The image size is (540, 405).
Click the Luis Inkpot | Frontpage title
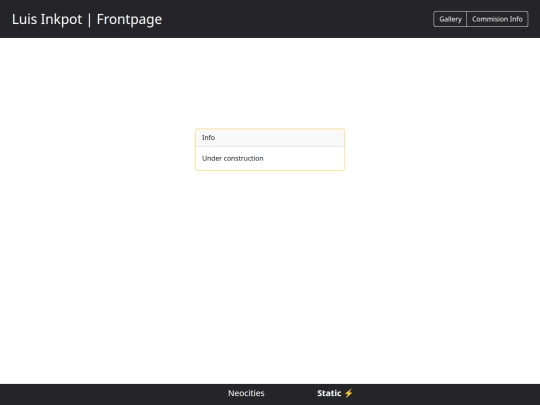pos(87,19)
